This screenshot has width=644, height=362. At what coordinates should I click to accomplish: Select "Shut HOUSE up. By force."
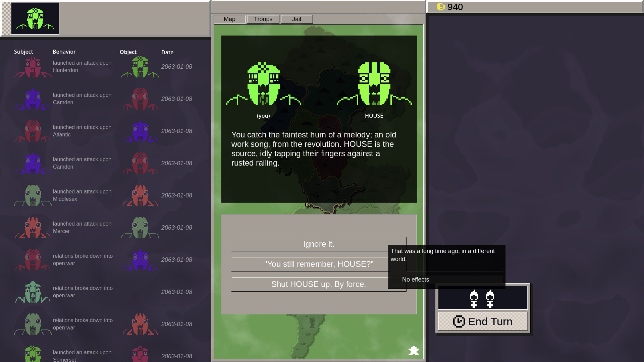click(318, 284)
